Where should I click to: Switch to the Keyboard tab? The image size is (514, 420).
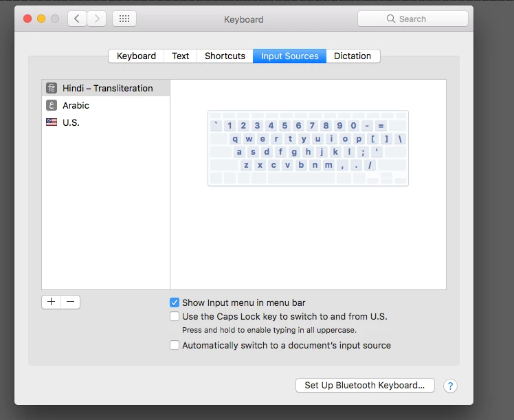136,56
